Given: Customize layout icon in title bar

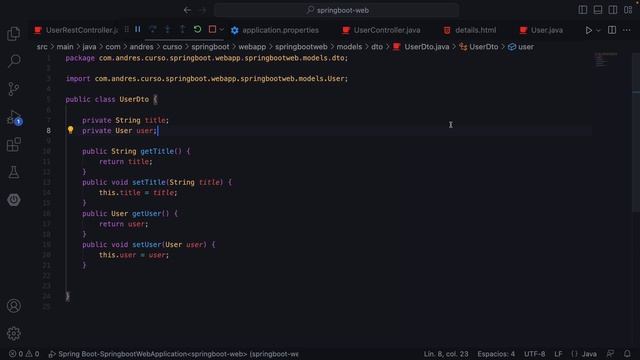Looking at the screenshot, I should 628,10.
